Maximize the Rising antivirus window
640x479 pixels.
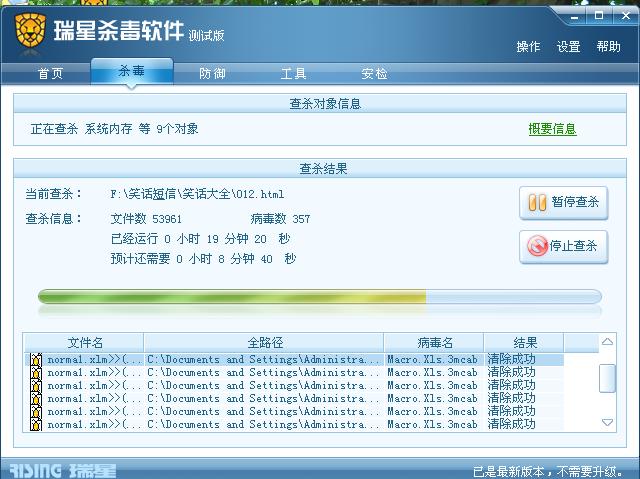click(599, 16)
